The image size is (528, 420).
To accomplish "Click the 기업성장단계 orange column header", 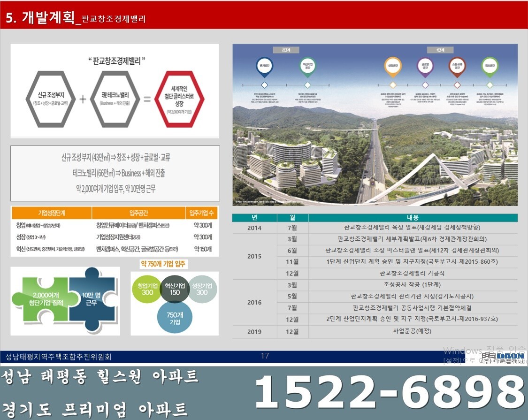I will [52, 213].
